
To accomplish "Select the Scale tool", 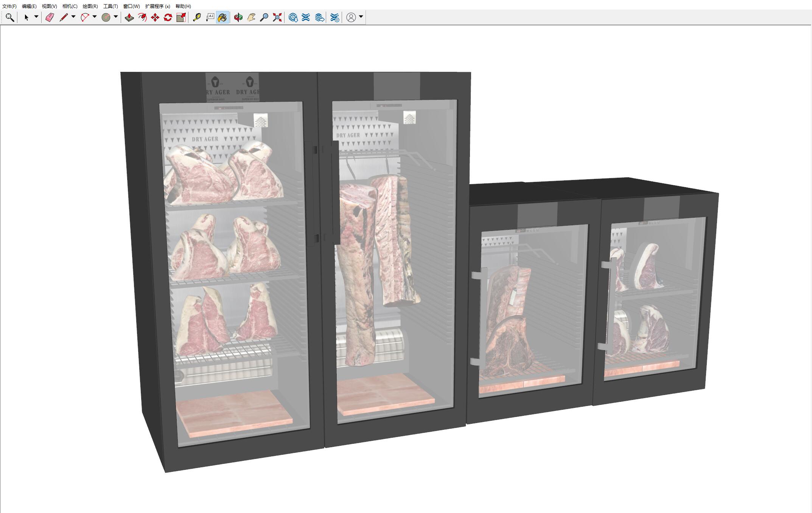I will pos(181,17).
